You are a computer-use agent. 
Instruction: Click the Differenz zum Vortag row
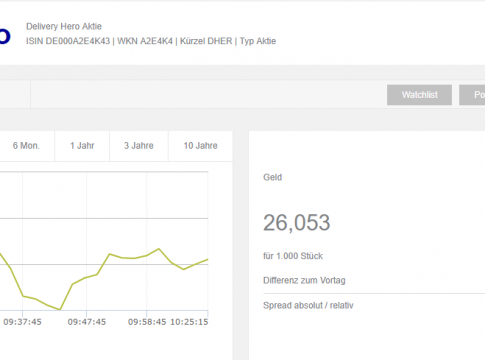tap(374, 281)
